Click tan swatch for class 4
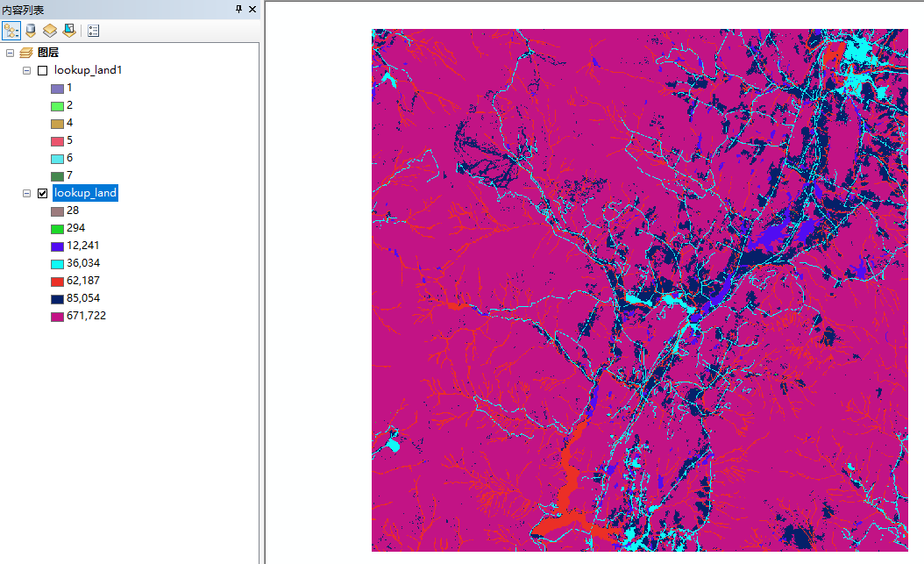The image size is (924, 564). [57, 124]
